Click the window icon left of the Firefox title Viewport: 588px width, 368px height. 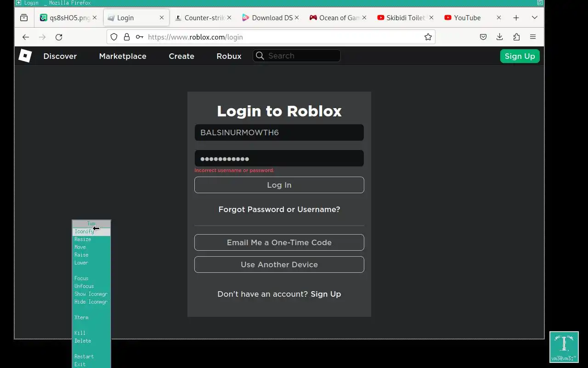[x=19, y=3]
